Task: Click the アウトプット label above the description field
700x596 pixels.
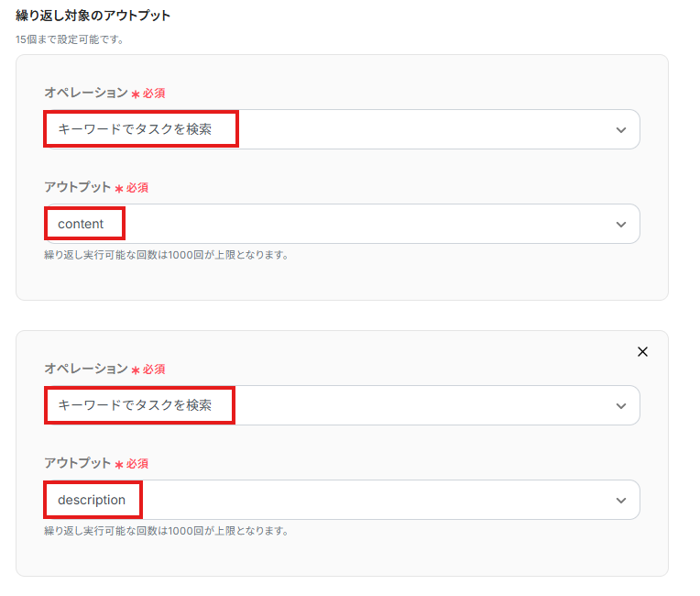Action: click(77, 463)
